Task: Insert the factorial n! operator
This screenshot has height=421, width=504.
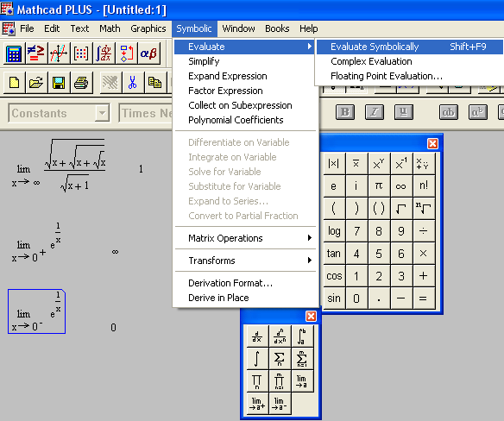Action: coord(424,186)
